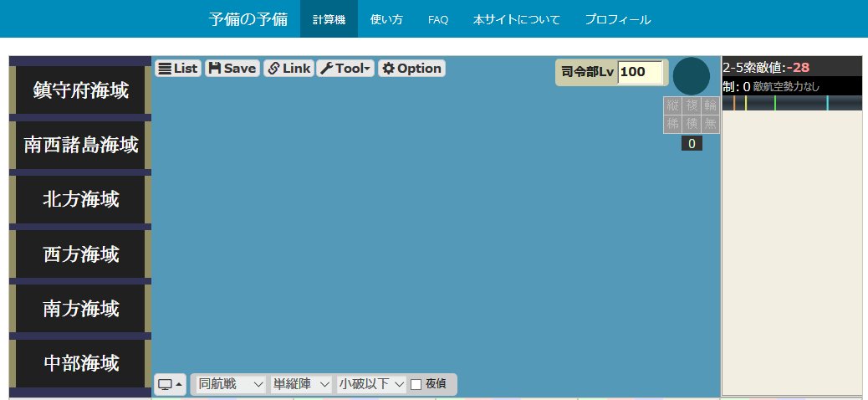The height and width of the screenshot is (400, 868).
Task: Open the 中部海域 map area
Action: tap(81, 363)
